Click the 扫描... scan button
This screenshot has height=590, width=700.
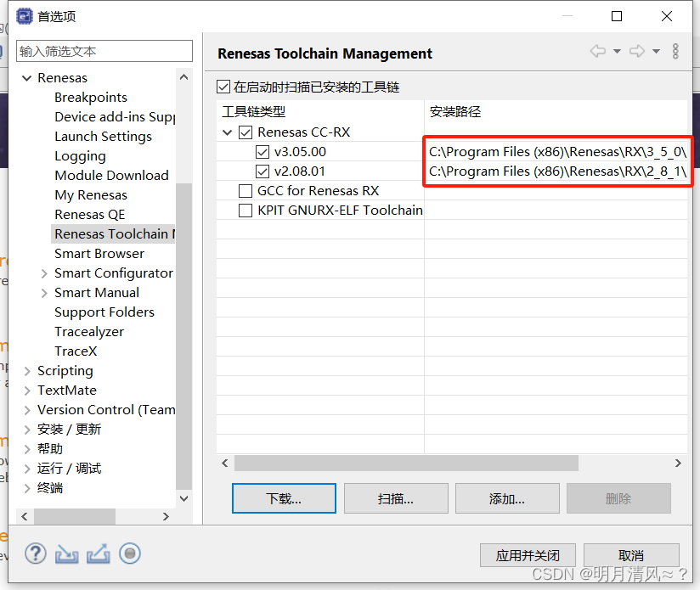tap(396, 498)
